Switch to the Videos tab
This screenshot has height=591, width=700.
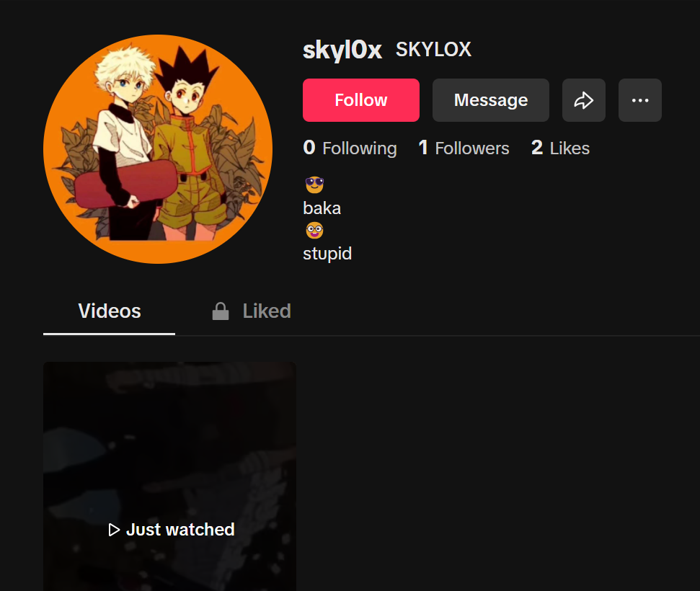tap(110, 311)
